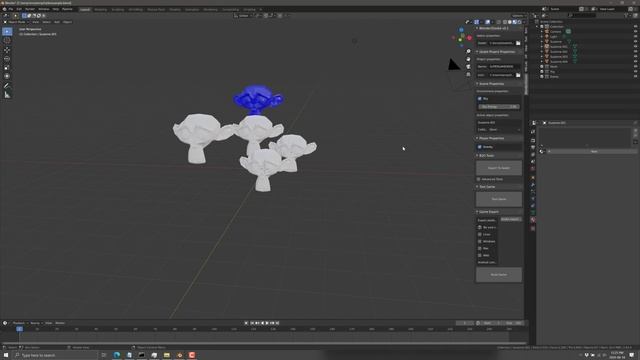Open Blender from Windows taskbar
The image size is (640, 360).
[180, 355]
